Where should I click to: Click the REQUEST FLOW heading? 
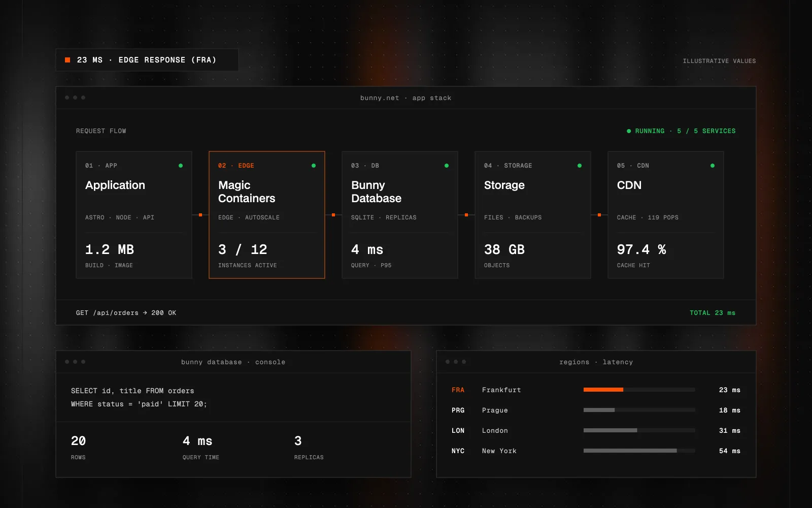coord(101,131)
